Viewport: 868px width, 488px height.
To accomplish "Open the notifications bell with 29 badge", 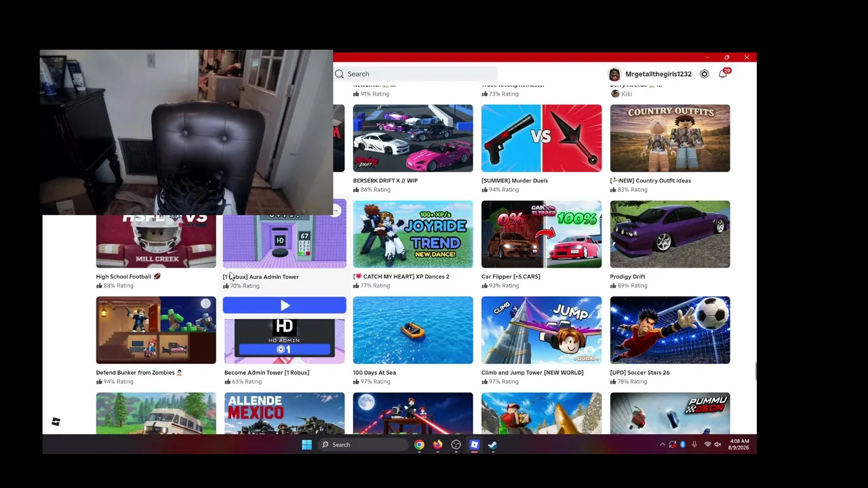I will click(723, 73).
